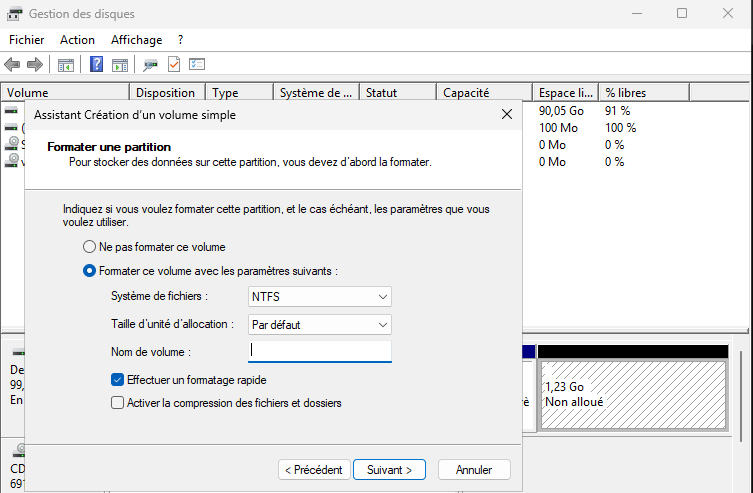Click the 'Nom de volume' text field
The image size is (753, 493).
point(319,351)
